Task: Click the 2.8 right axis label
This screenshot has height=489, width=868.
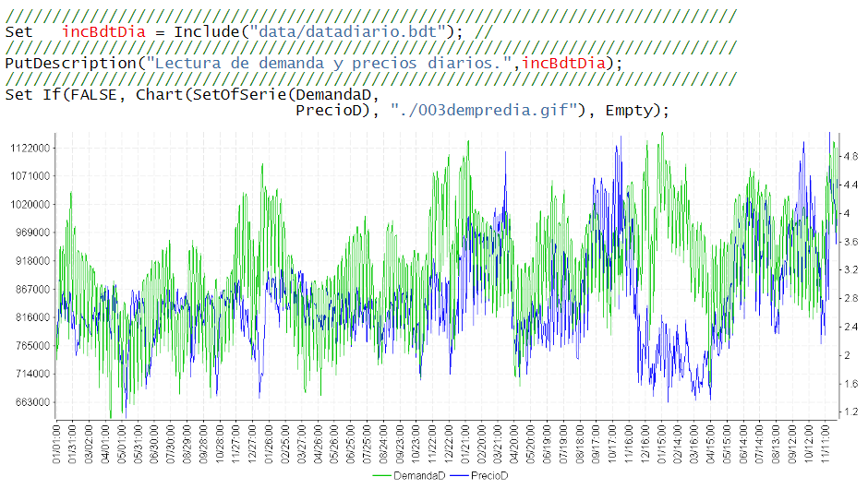Action: point(850,298)
